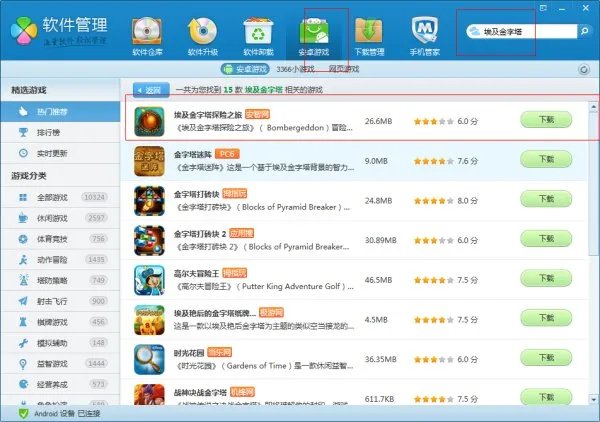Download 时光花园 with 下载 button
The image size is (600, 422).
[x=546, y=358]
